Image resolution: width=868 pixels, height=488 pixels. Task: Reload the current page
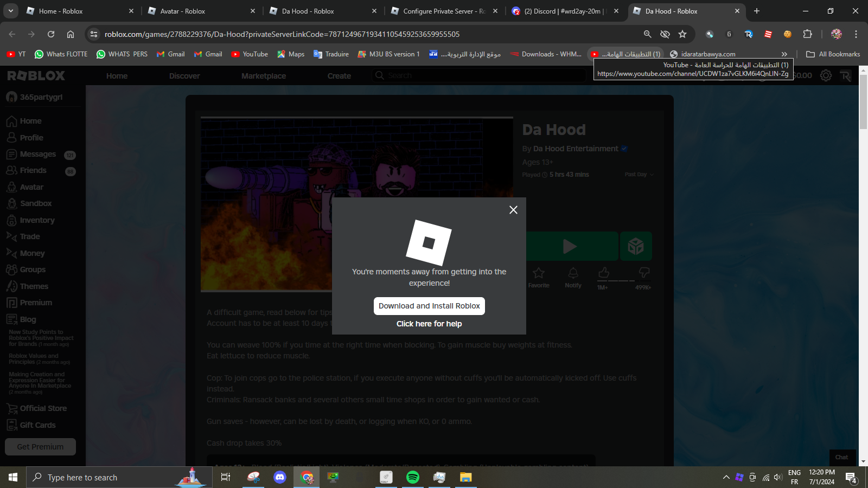pyautogui.click(x=51, y=34)
